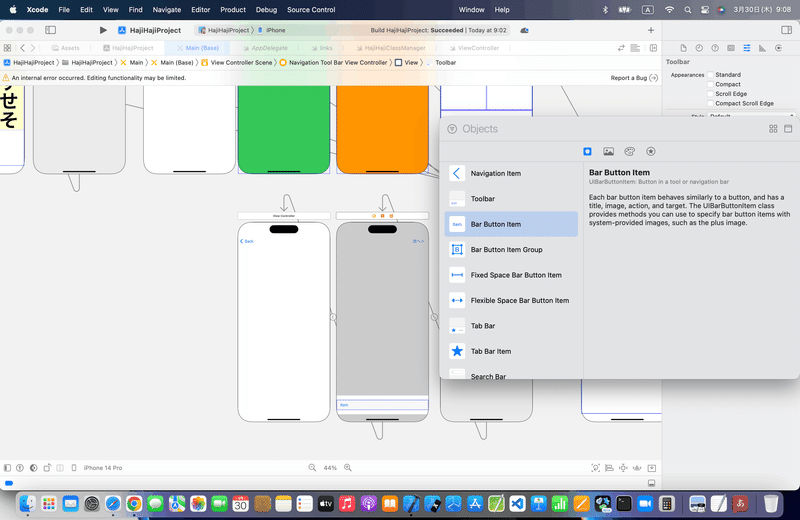The image size is (800, 520).
Task: Show the Image library tab icon
Action: pos(608,152)
